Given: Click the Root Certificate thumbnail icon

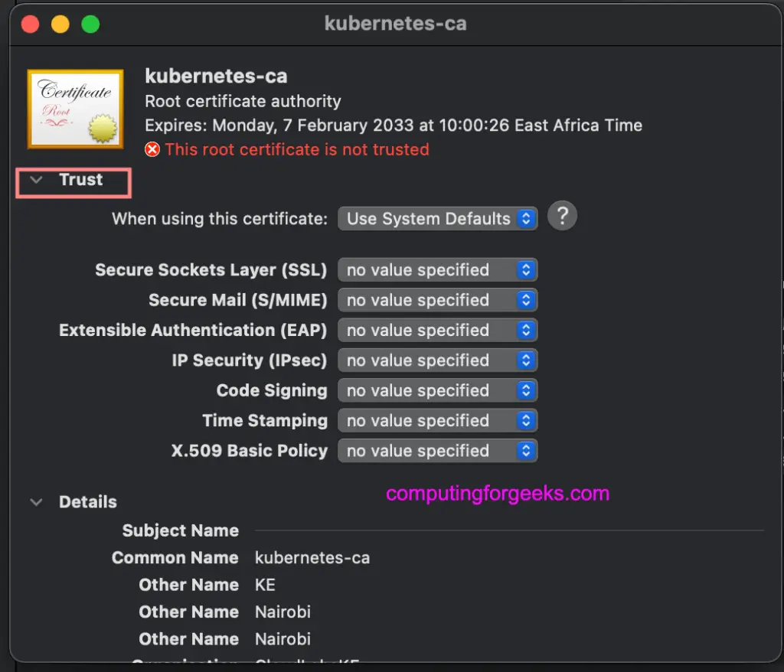Looking at the screenshot, I should coord(76,109).
